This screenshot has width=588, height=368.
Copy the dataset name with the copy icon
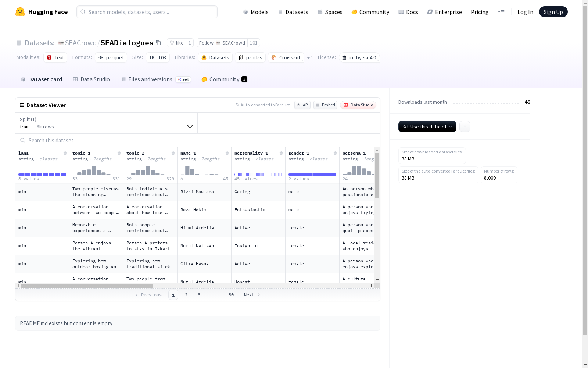[x=158, y=43]
